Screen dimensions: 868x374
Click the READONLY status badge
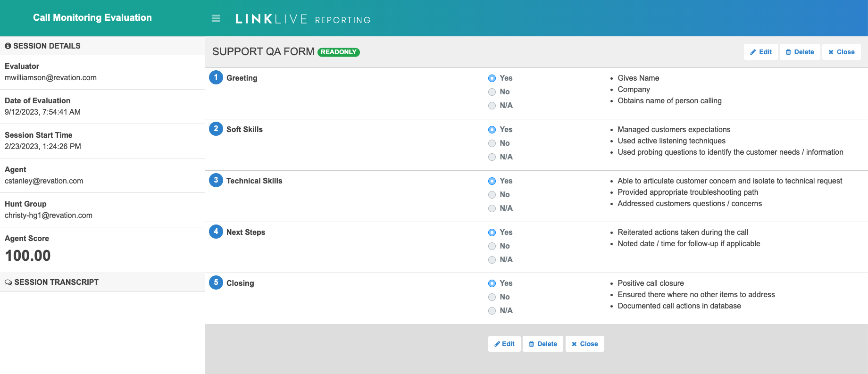click(x=338, y=52)
